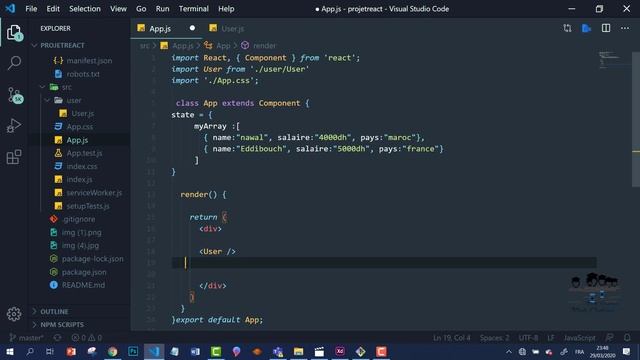Screen dimensions: 640x360
Task: Change file encoding via UTF-8
Action: pos(528,338)
